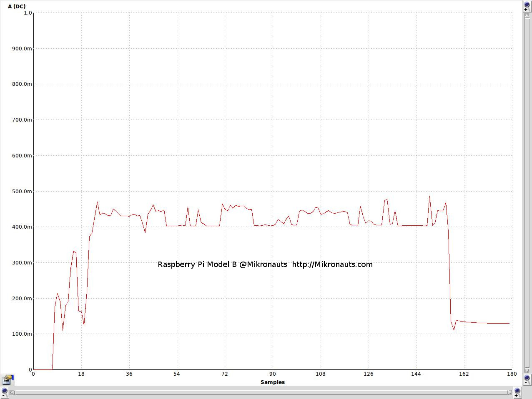
Task: Click the '108' x-axis label
Action: point(321,374)
